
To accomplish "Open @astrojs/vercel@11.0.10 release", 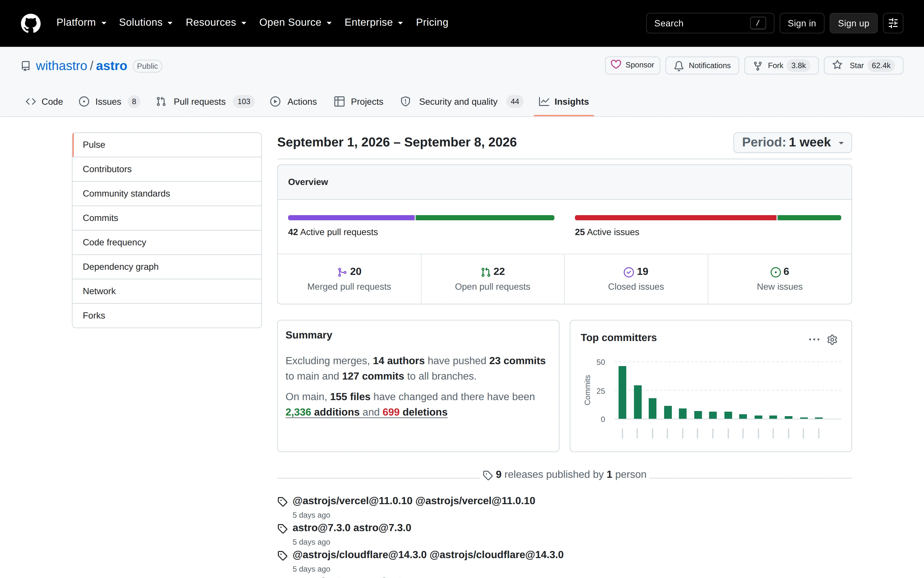I will [x=414, y=501].
